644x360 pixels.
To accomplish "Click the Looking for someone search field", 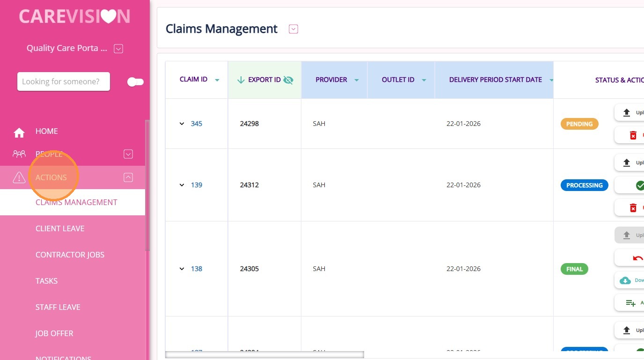I will [64, 81].
